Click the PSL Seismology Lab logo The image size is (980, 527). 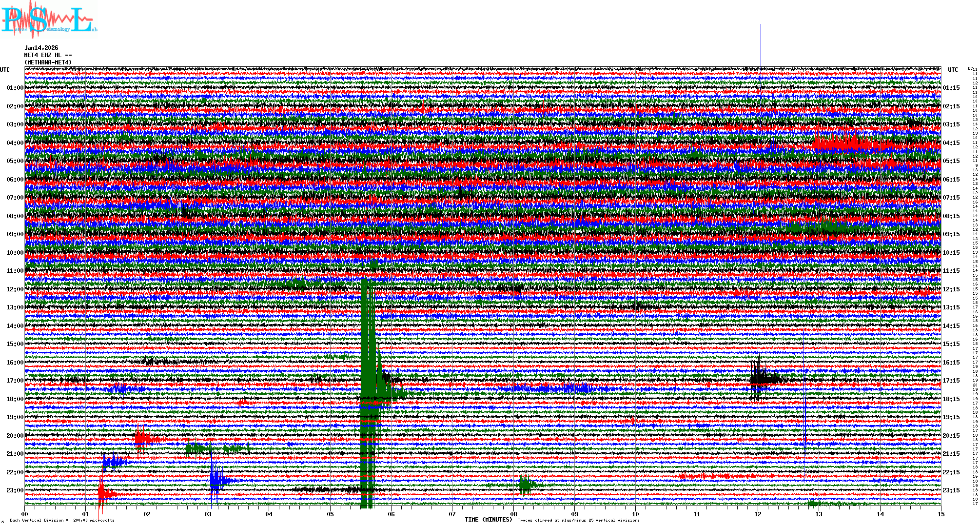tap(49, 20)
